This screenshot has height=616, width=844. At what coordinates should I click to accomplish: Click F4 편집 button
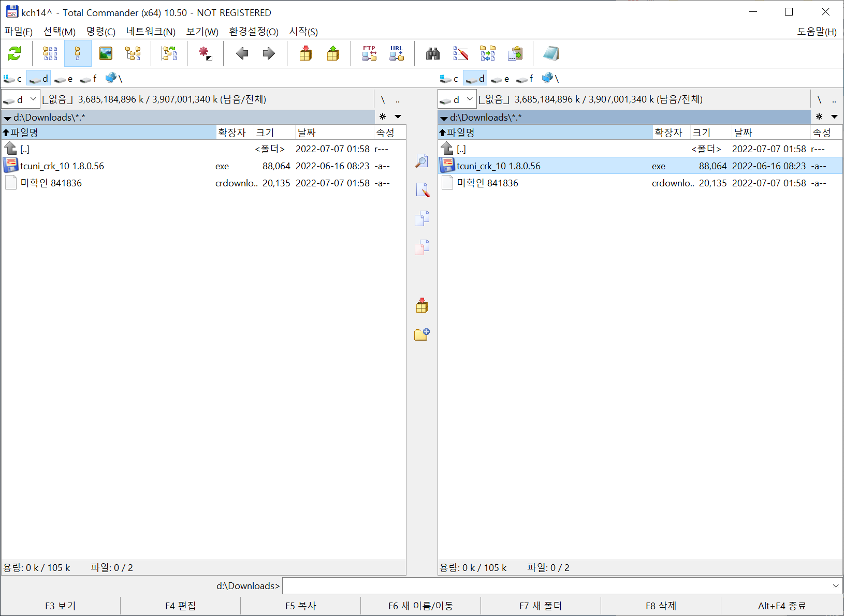click(x=181, y=606)
